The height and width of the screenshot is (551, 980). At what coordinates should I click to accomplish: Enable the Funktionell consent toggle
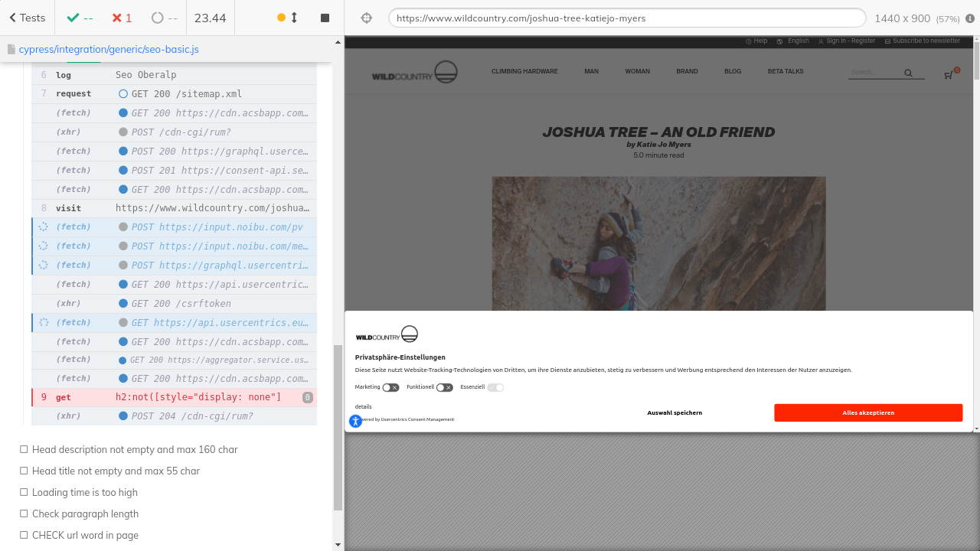pyautogui.click(x=444, y=387)
